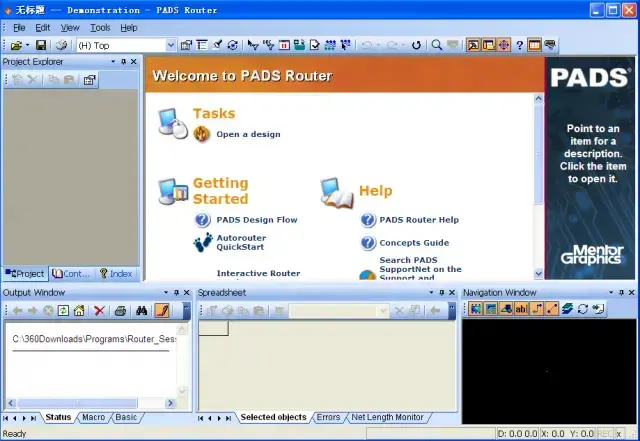
Task: Click the circular arrow reset icon
Action: pyautogui.click(x=416, y=45)
